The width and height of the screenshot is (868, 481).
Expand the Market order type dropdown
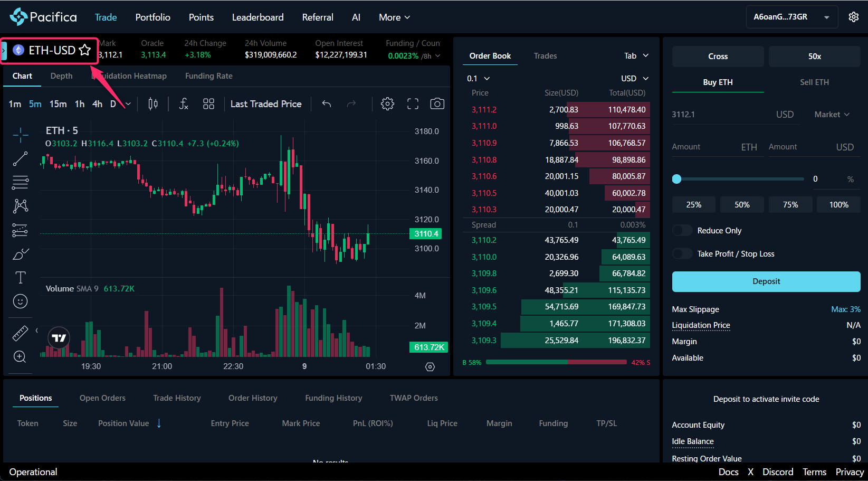tap(832, 115)
